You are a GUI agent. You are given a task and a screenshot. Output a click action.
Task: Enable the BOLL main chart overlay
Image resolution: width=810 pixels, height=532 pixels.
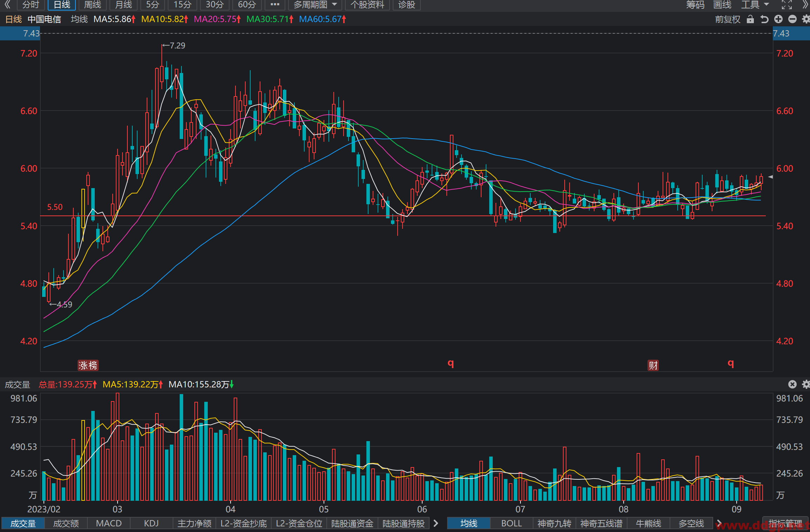[x=511, y=523]
